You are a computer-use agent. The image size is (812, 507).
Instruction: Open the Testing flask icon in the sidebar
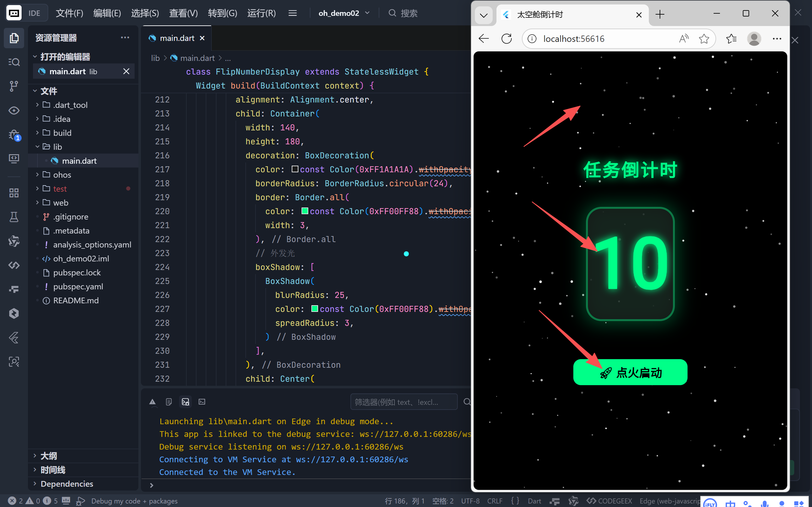pos(14,217)
